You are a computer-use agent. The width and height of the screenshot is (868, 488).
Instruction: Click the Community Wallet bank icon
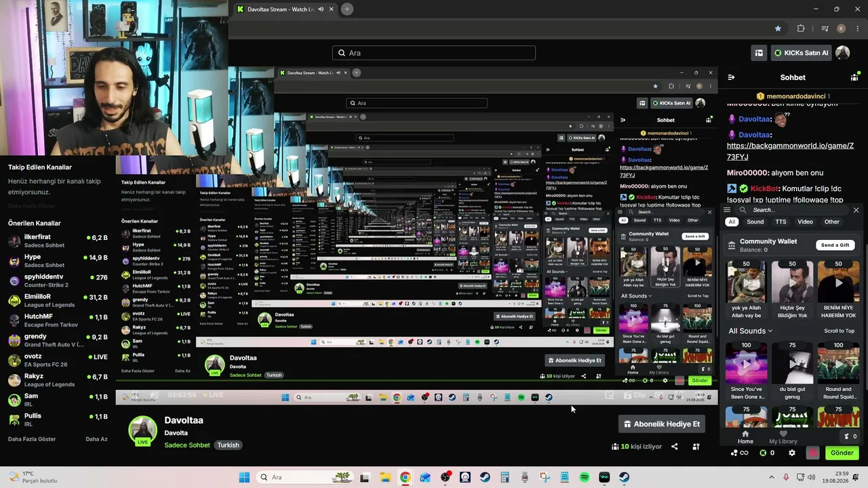(732, 245)
